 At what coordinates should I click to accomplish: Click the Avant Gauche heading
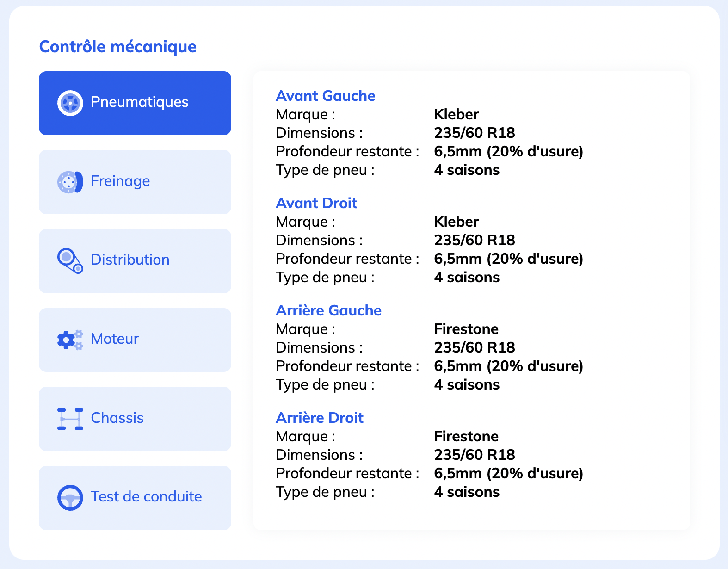coord(326,96)
